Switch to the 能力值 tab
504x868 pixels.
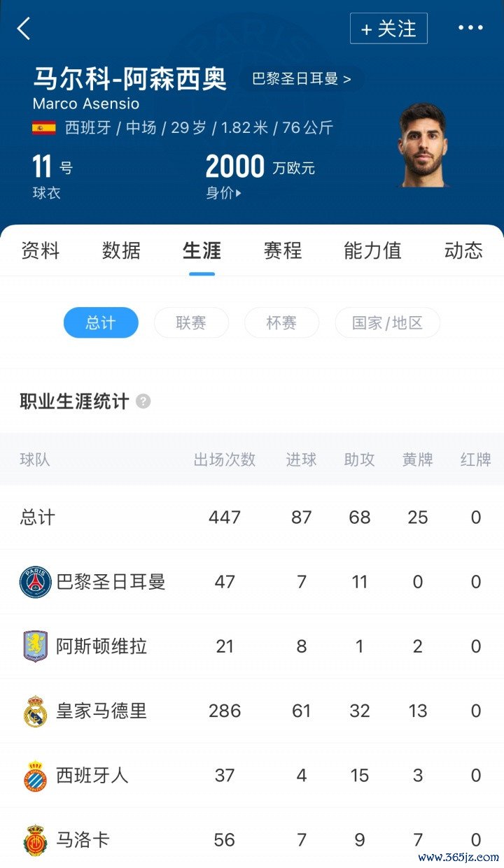[x=372, y=250]
